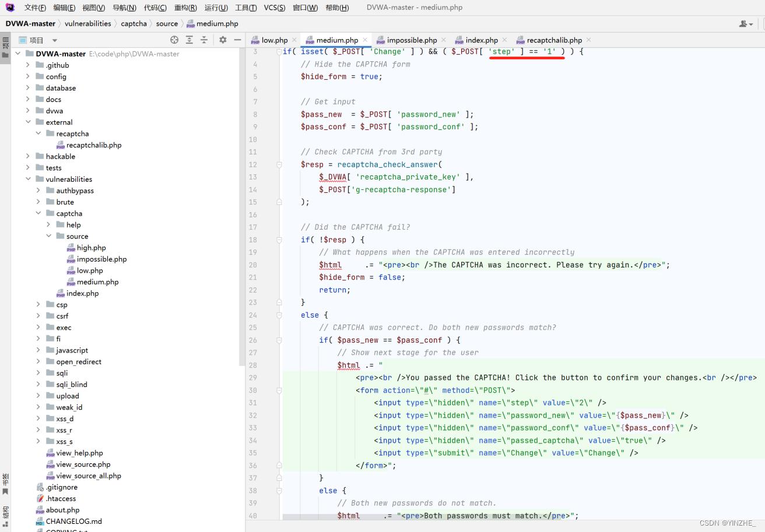
Task: Collapse the captcha folder
Action: tap(38, 213)
